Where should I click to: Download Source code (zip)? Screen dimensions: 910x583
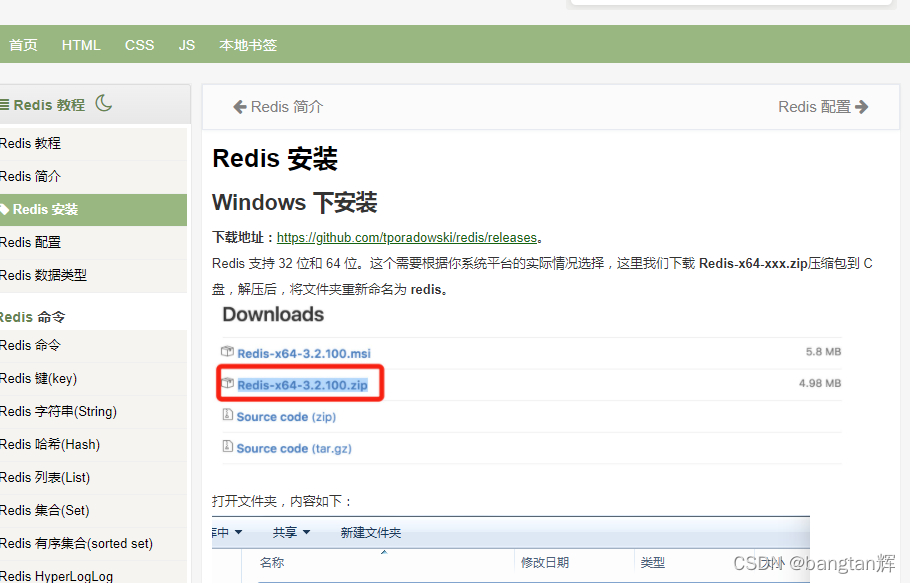point(286,417)
